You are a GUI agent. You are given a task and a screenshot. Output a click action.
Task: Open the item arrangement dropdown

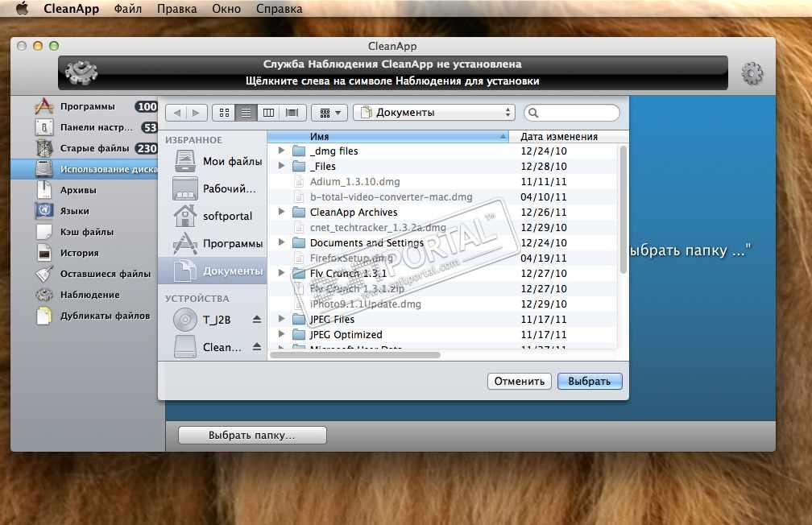[x=330, y=113]
